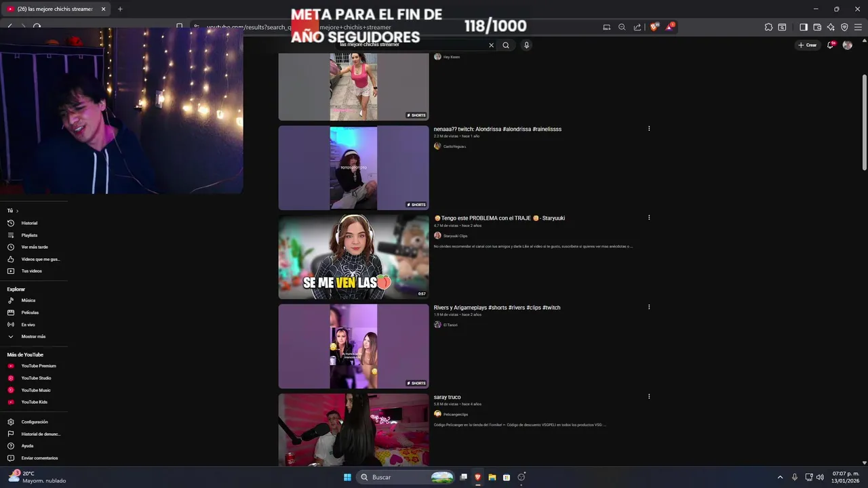Click the taskbar Buscar search box
Image resolution: width=868 pixels, height=488 pixels.
click(x=405, y=477)
